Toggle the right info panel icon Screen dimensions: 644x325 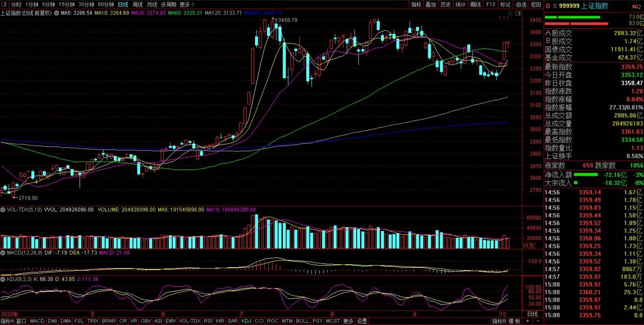click(518, 13)
